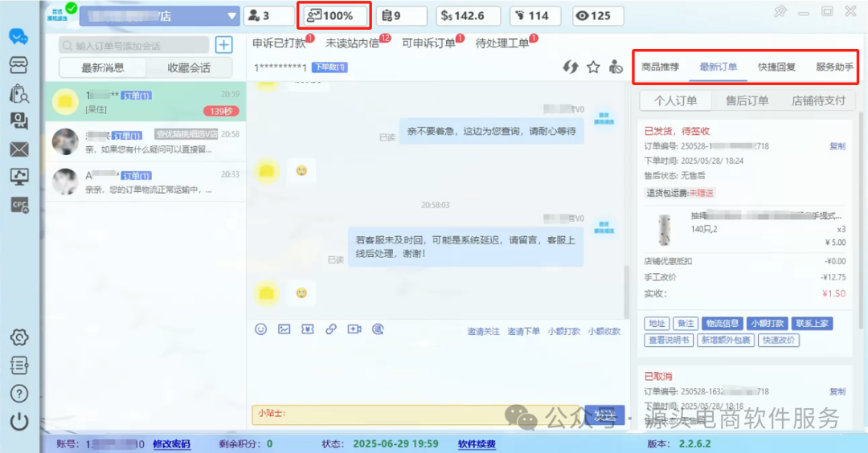
Task: Open the store icon in left sidebar
Action: (18, 65)
